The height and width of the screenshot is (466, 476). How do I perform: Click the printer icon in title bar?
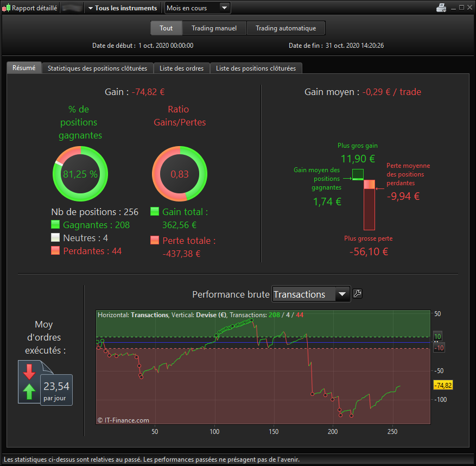click(441, 8)
